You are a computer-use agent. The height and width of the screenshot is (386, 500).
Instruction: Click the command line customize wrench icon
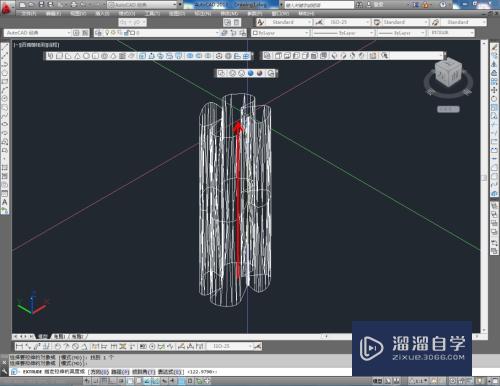4,371
